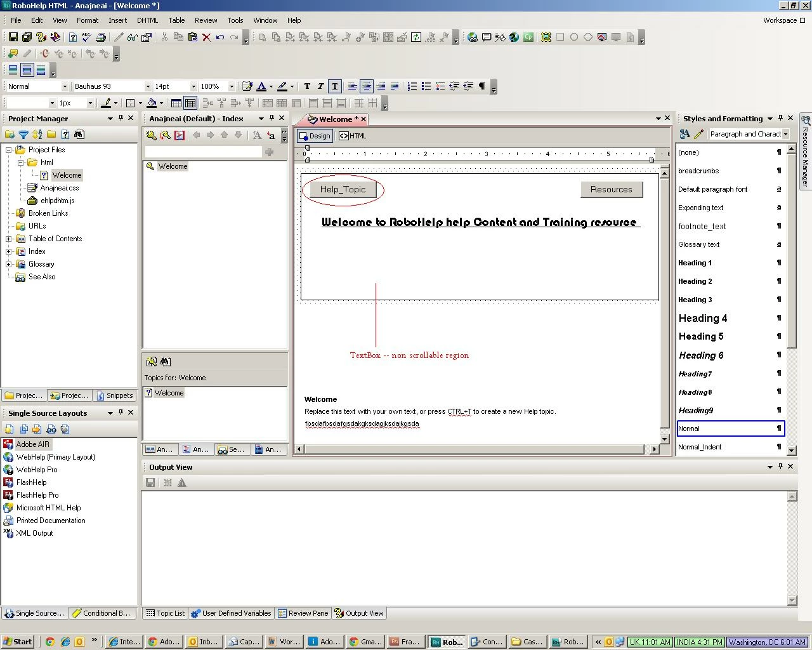Select WebHelp Pro layout

tap(30, 470)
